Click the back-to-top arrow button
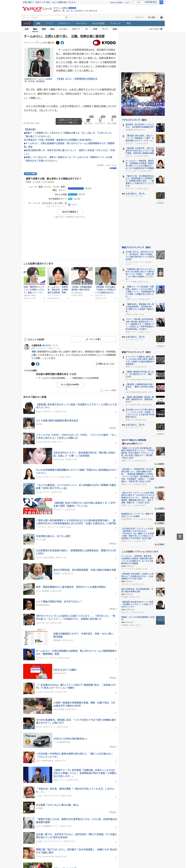Viewport: 186px width, 868px height. 180,537
